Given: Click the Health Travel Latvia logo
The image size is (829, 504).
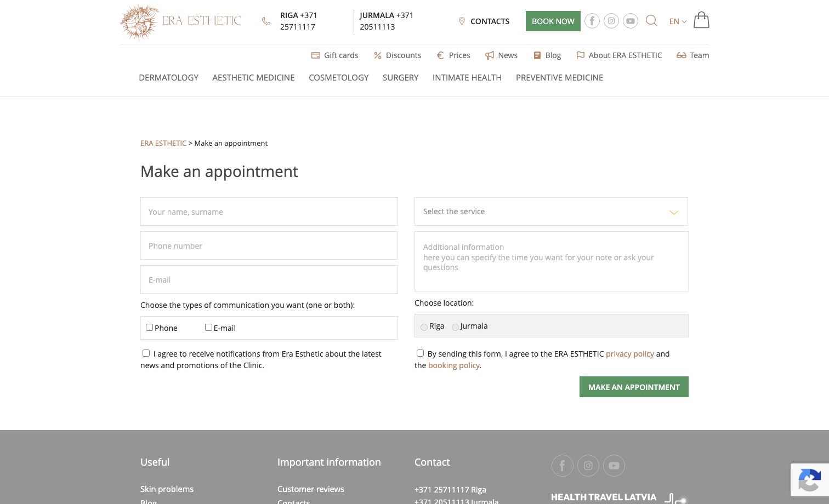Looking at the screenshot, I should pyautogui.click(x=619, y=497).
